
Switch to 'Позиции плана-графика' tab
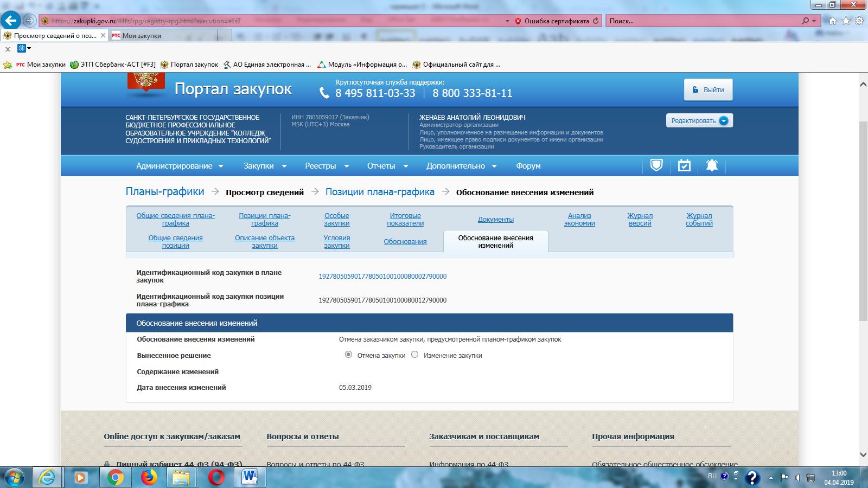coord(265,220)
